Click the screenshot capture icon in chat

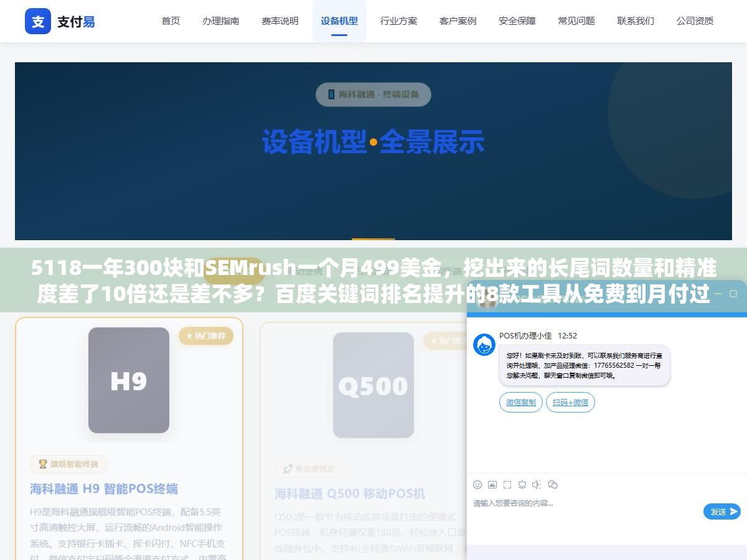pos(507,485)
